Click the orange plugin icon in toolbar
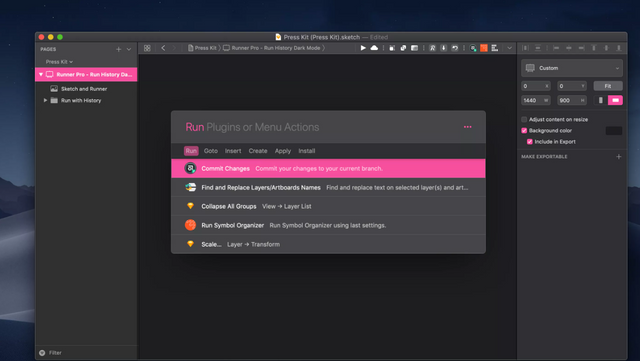Screen dimensions: 640x361 point(484,48)
